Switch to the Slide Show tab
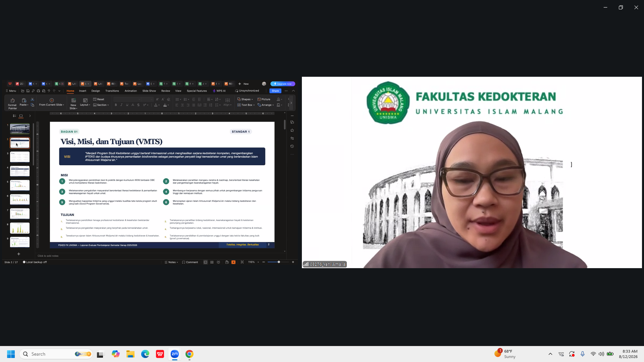This screenshot has width=644, height=362. pos(149,91)
